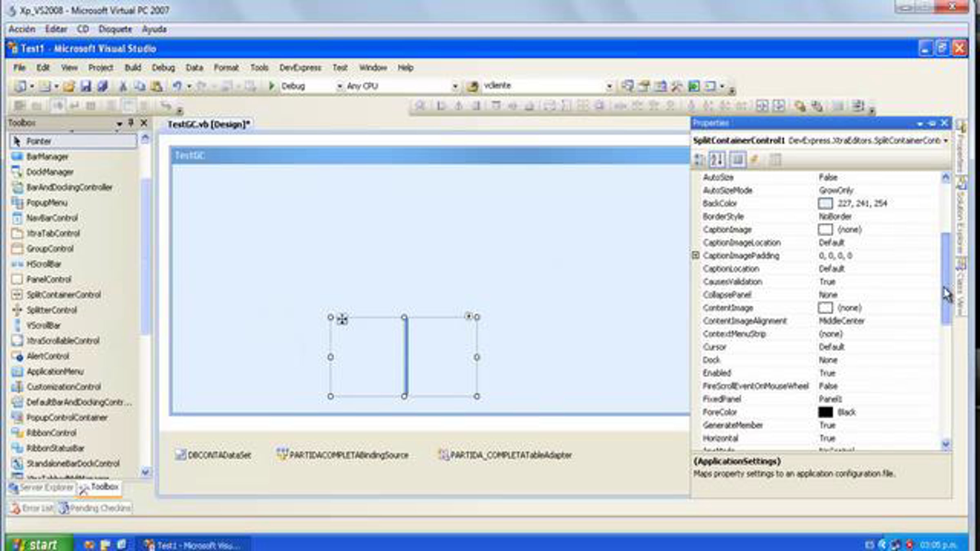Open the Format menu
Screen dimensions: 980x551
tap(226, 68)
